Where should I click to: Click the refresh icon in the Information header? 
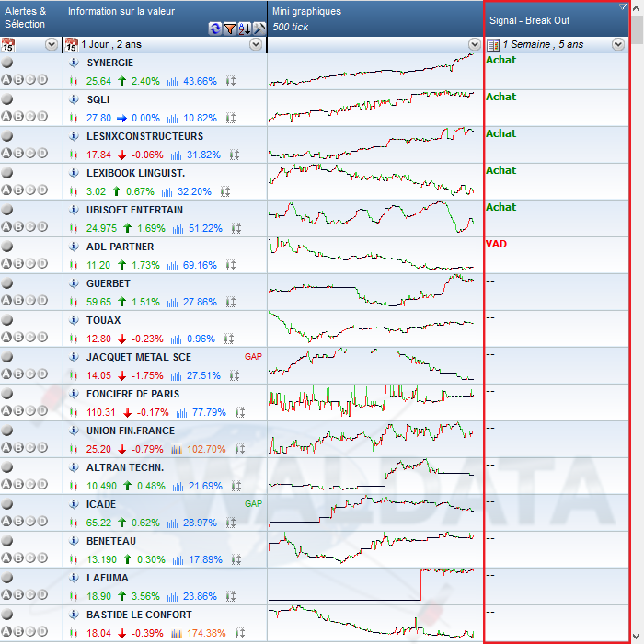click(x=215, y=28)
